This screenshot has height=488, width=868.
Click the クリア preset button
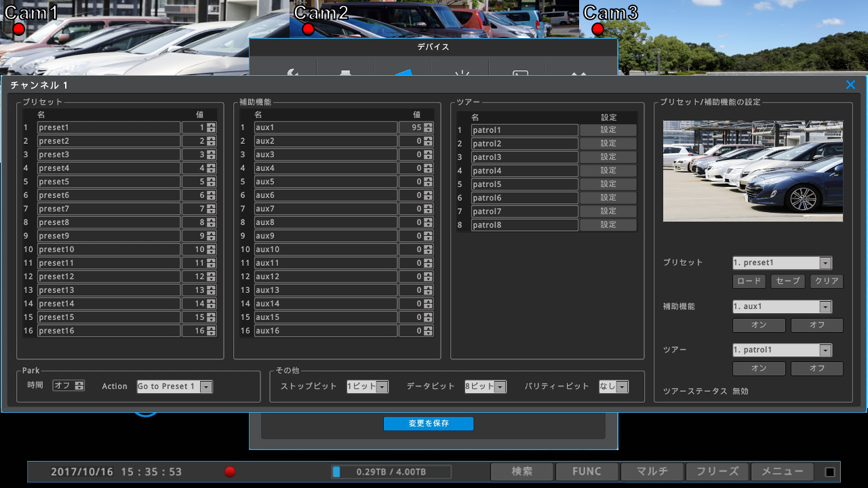click(827, 281)
